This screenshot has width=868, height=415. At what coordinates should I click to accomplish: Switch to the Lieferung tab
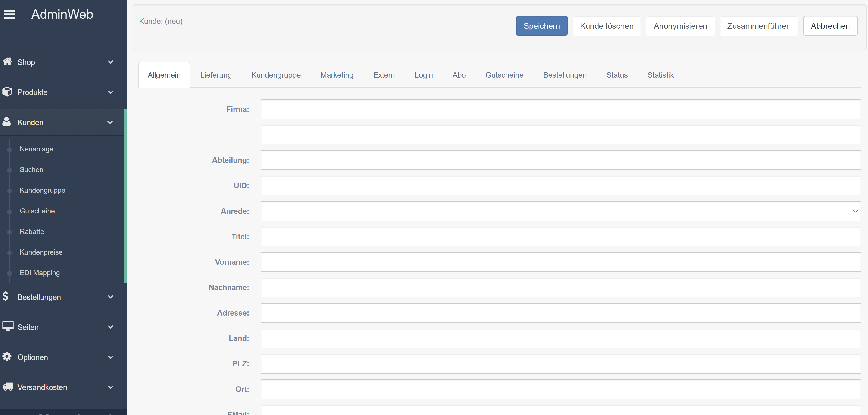216,75
